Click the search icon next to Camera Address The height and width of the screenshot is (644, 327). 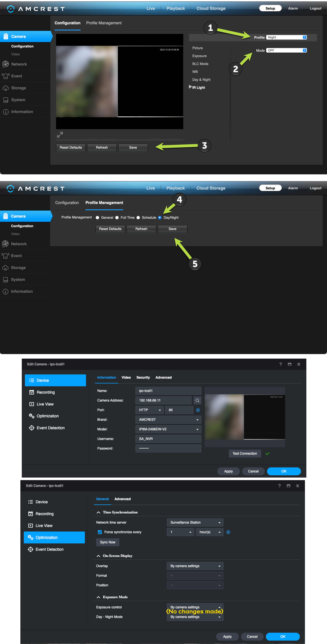(x=197, y=401)
